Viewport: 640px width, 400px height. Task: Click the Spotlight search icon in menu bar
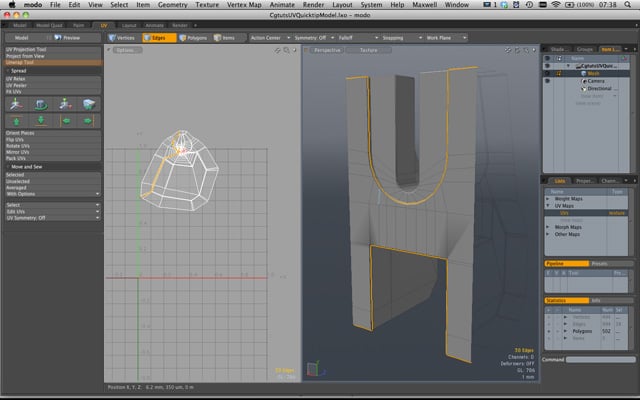[x=628, y=5]
